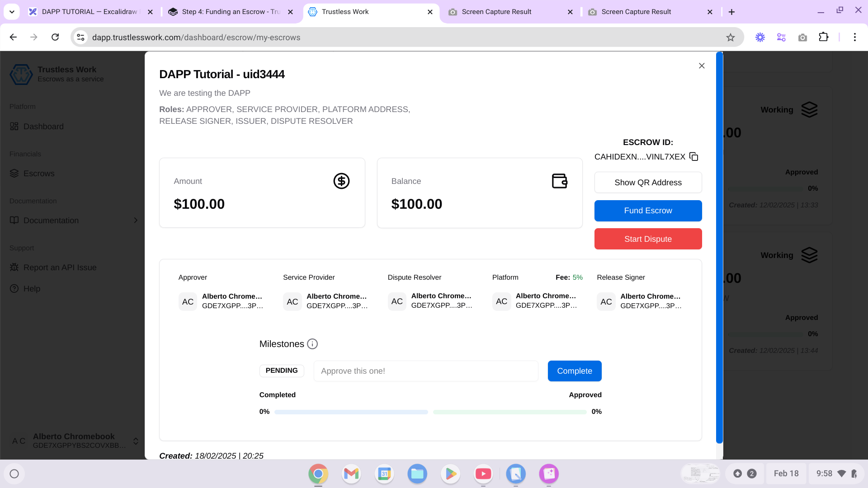
Task: Open YouTube from the shelf
Action: coord(483,474)
